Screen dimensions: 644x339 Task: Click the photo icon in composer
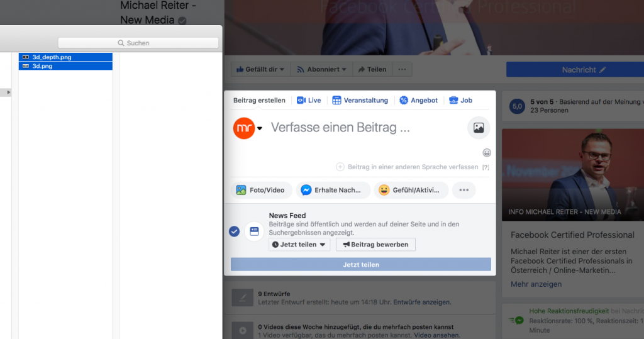click(x=479, y=128)
